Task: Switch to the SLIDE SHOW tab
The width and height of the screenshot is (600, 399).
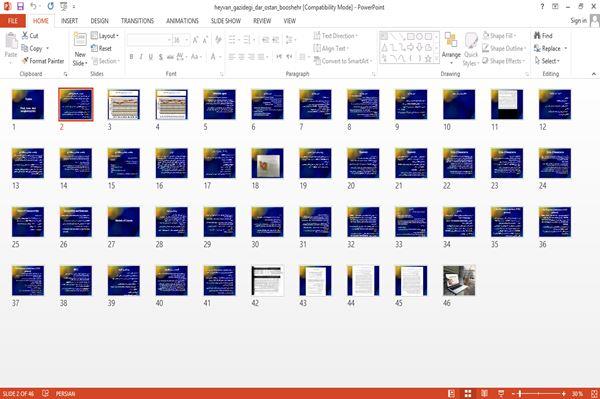Action: pyautogui.click(x=226, y=21)
